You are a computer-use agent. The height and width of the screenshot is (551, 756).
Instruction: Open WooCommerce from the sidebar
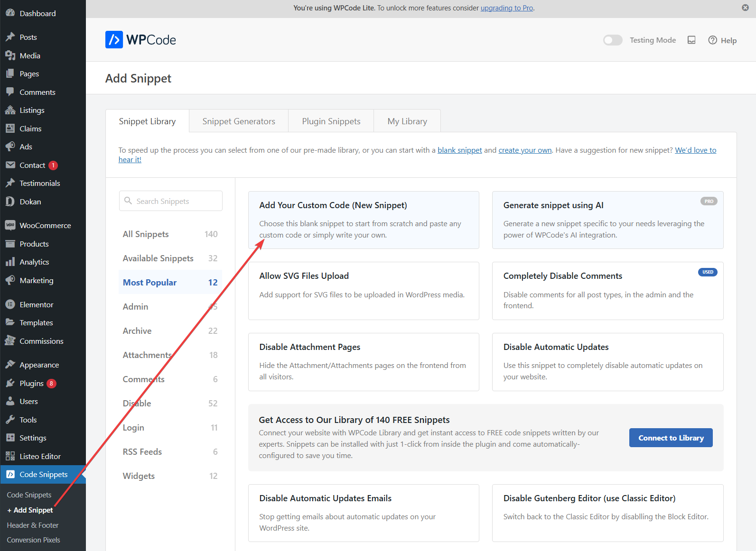[x=45, y=225]
